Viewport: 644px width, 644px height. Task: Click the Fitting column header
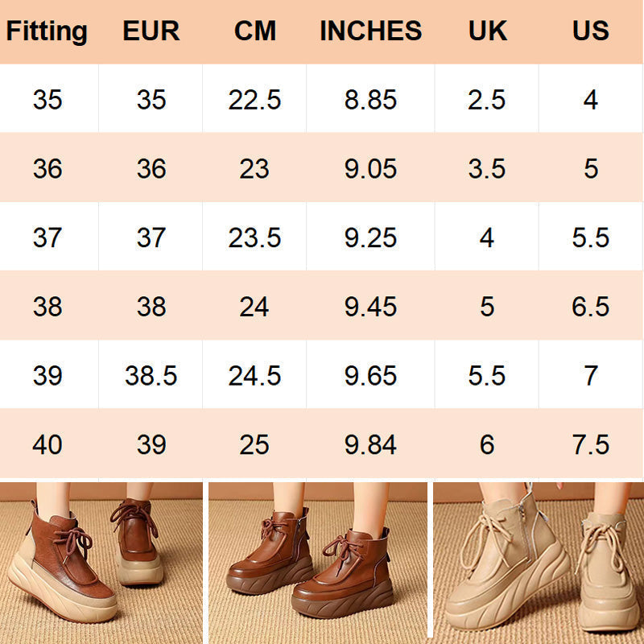pyautogui.click(x=47, y=31)
